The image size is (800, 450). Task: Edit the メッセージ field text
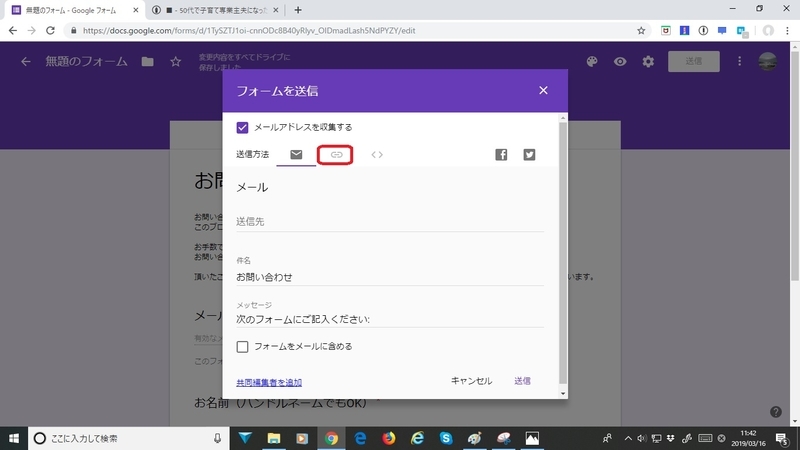tap(390, 319)
